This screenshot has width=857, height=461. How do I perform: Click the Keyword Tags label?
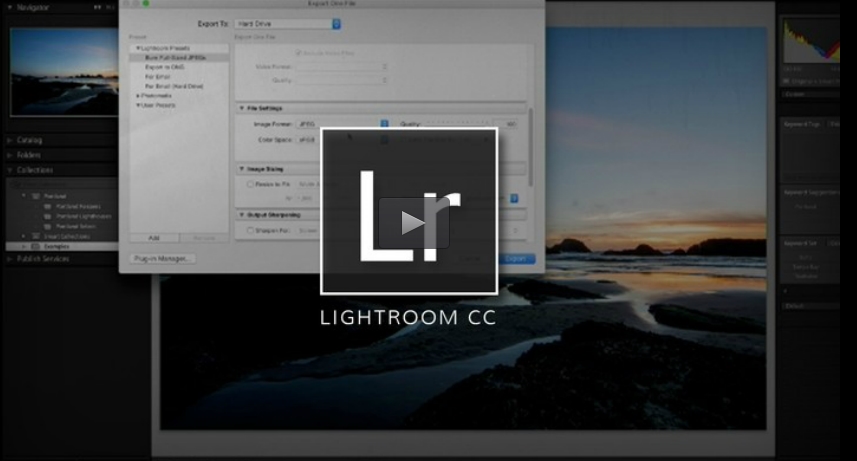point(802,124)
